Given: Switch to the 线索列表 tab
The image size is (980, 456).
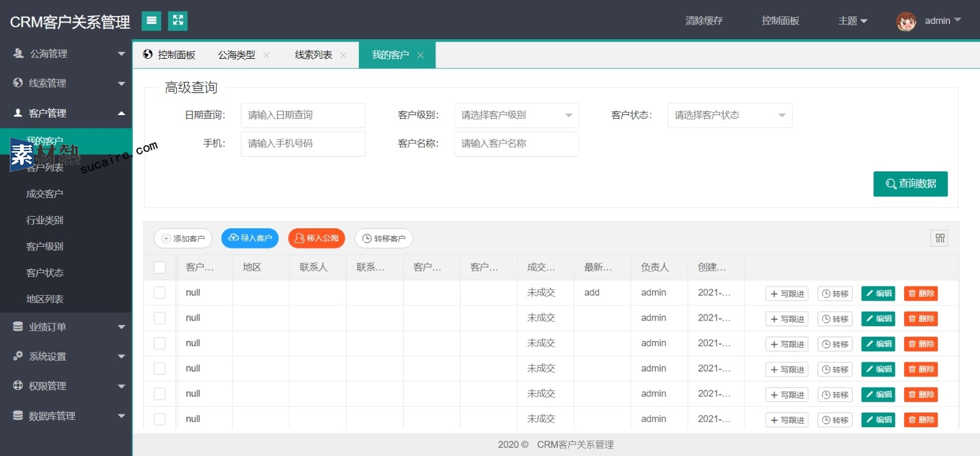Looking at the screenshot, I should (x=314, y=55).
